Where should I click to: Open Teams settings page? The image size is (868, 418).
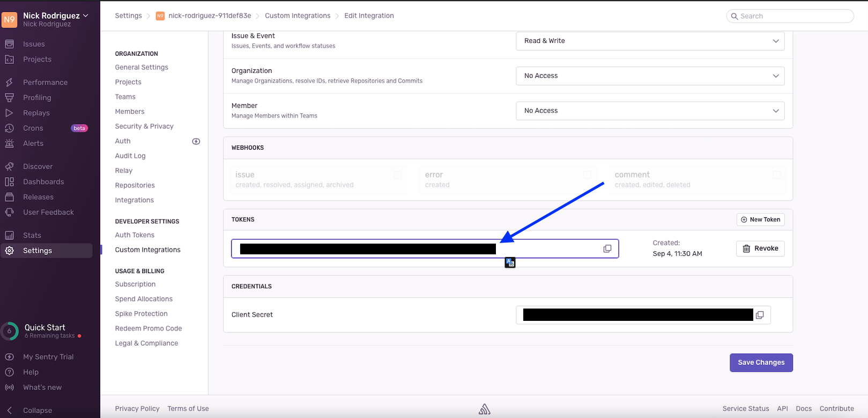125,97
